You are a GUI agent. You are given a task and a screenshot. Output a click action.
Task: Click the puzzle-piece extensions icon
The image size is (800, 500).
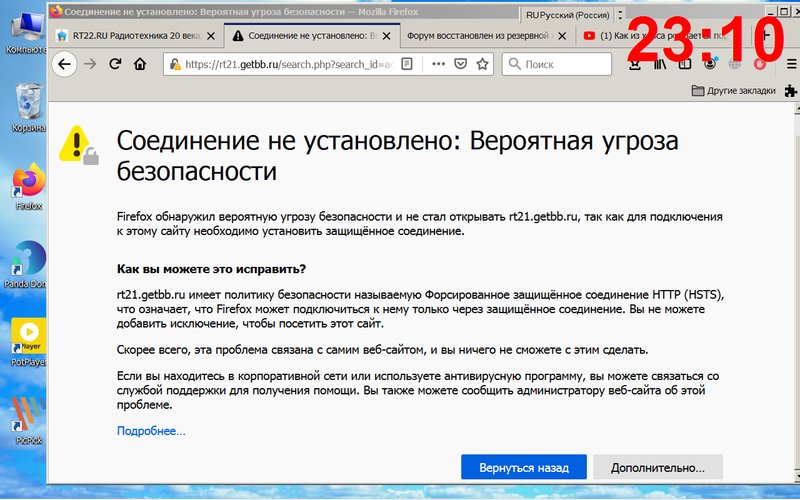pos(790,91)
